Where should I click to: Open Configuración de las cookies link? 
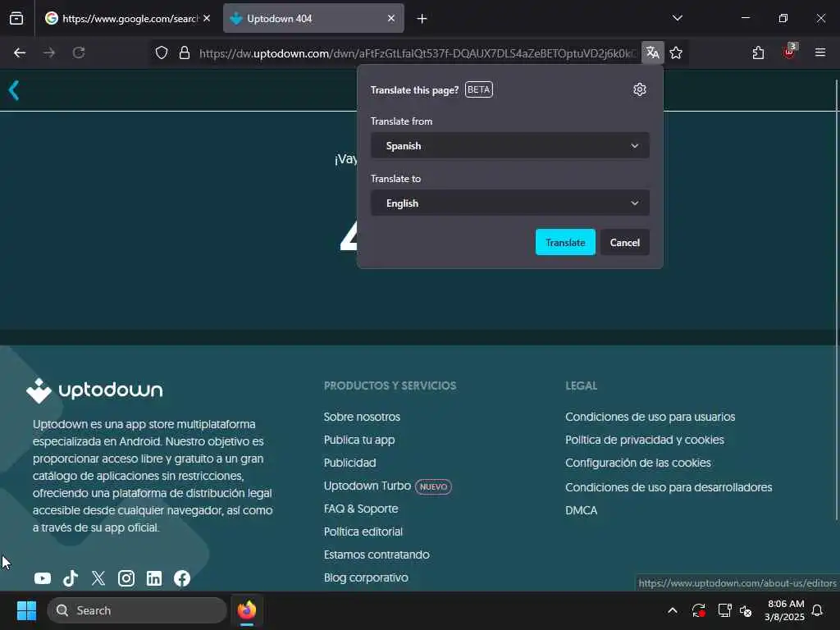(x=638, y=463)
